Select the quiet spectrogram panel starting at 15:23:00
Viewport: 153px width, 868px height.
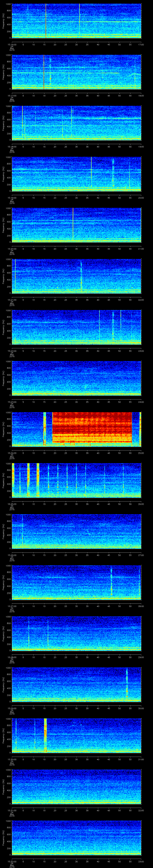(x=76, y=378)
